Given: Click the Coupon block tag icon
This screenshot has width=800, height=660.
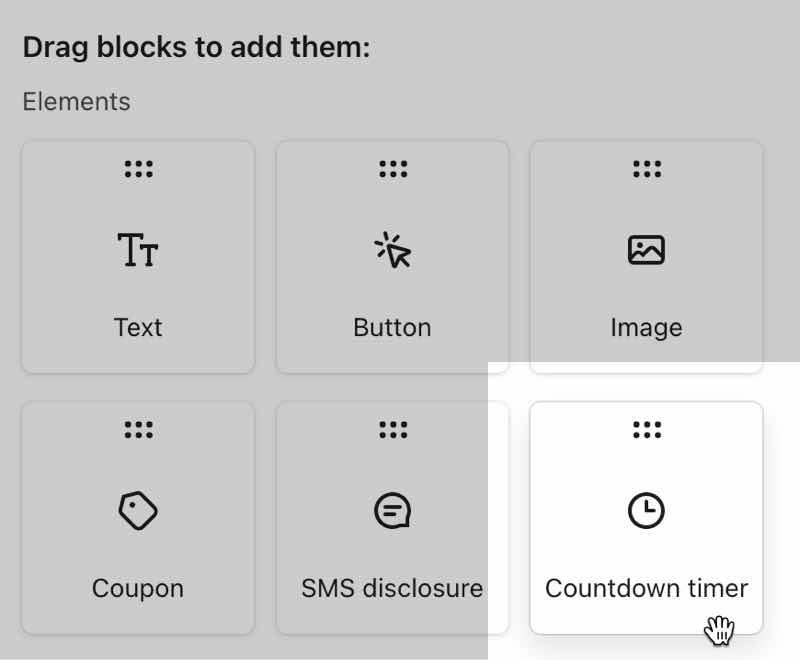Looking at the screenshot, I should click(x=137, y=510).
